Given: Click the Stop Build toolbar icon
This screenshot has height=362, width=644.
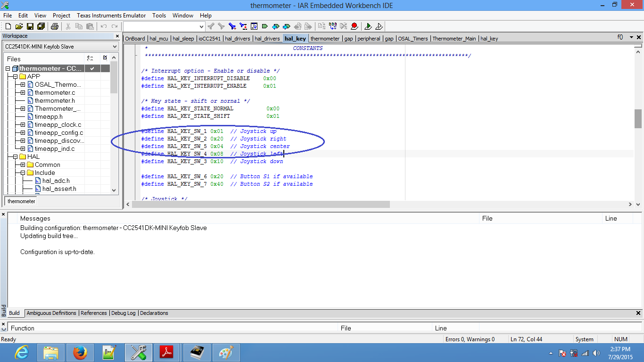Looking at the screenshot, I should pyautogui.click(x=343, y=26).
